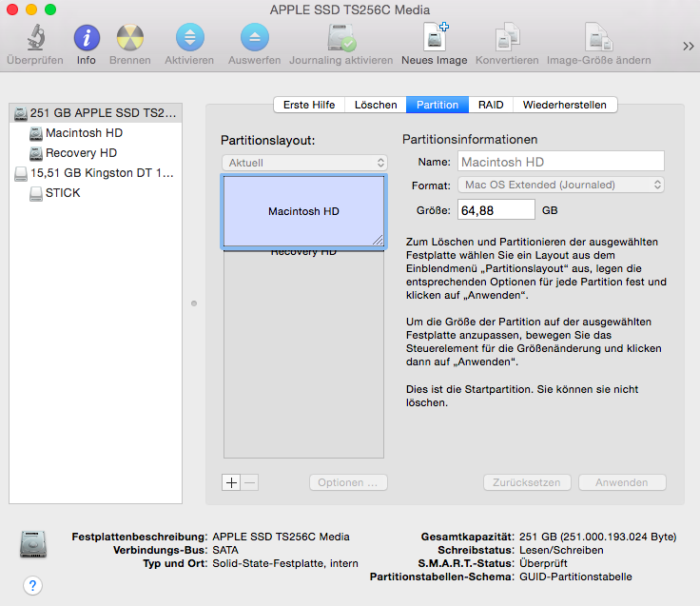Click the Recovery HD partition label in layout
Image resolution: width=700 pixels, height=606 pixels.
(x=303, y=252)
